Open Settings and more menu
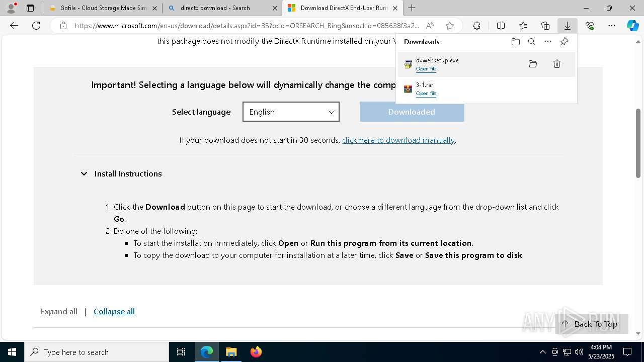 (612, 26)
